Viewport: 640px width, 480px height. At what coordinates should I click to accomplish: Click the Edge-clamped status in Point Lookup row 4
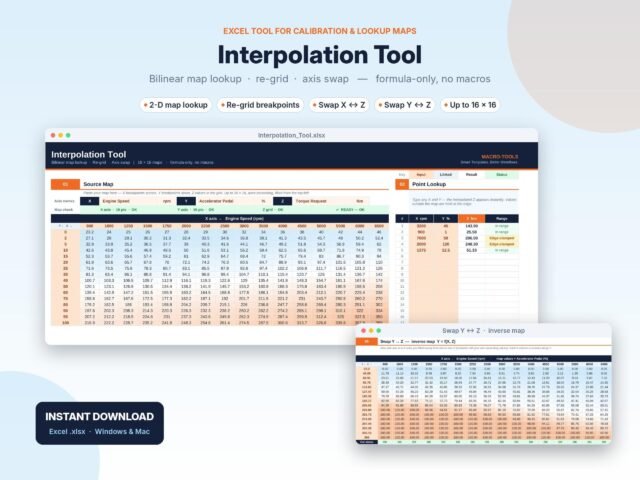(502, 244)
